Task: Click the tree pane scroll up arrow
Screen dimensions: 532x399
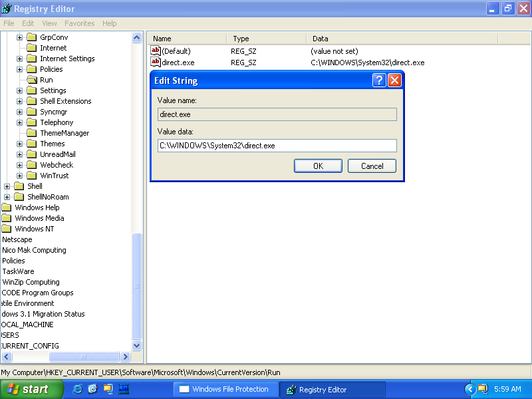Action: tap(137, 38)
